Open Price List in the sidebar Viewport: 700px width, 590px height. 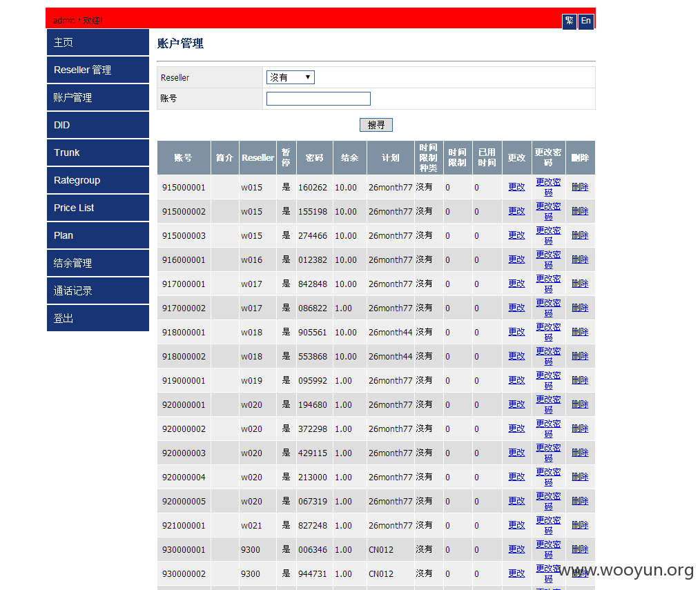tap(98, 208)
